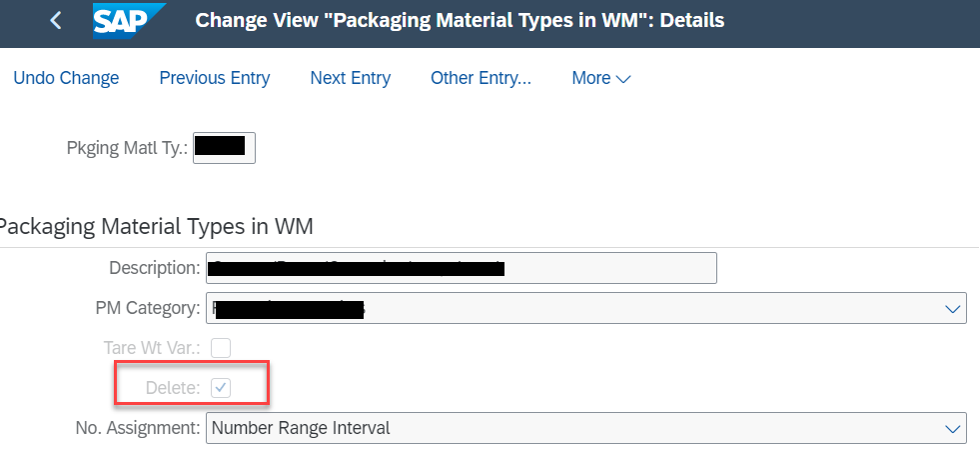980x456 pixels.
Task: Click the No. Assignment: label
Action: click(x=138, y=428)
